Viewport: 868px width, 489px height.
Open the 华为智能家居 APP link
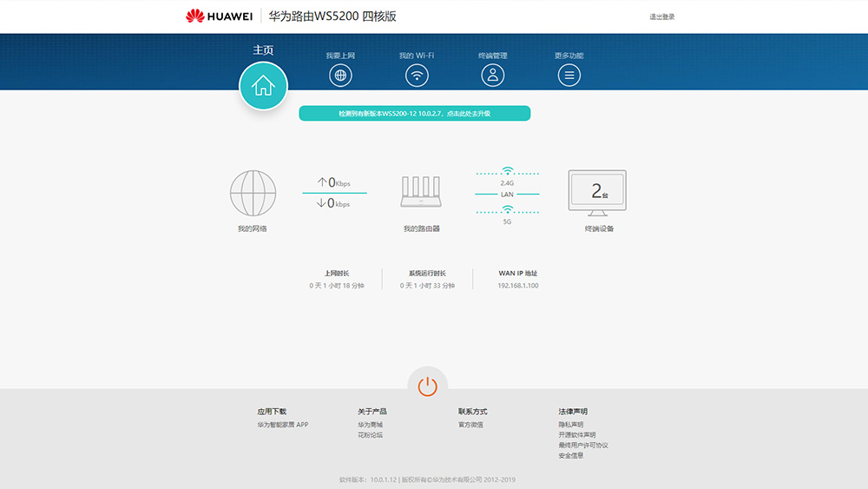pos(282,425)
